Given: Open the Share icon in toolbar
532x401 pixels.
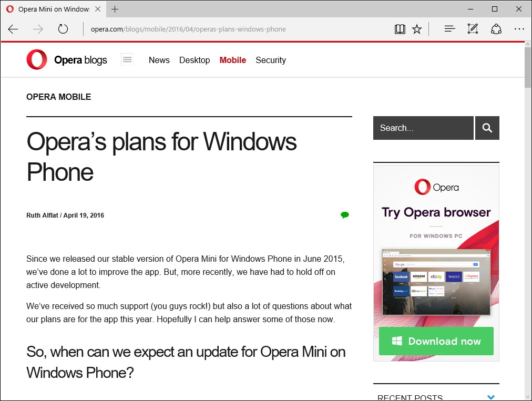Looking at the screenshot, I should tap(496, 29).
